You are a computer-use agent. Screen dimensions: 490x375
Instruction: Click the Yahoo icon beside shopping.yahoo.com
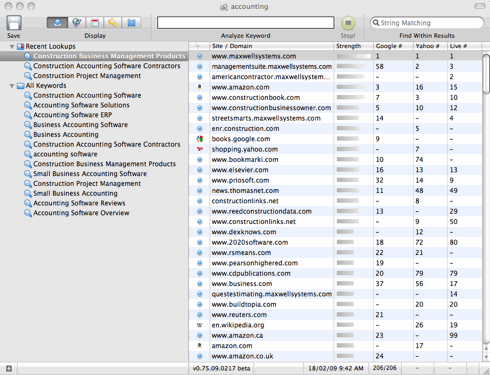[199, 149]
